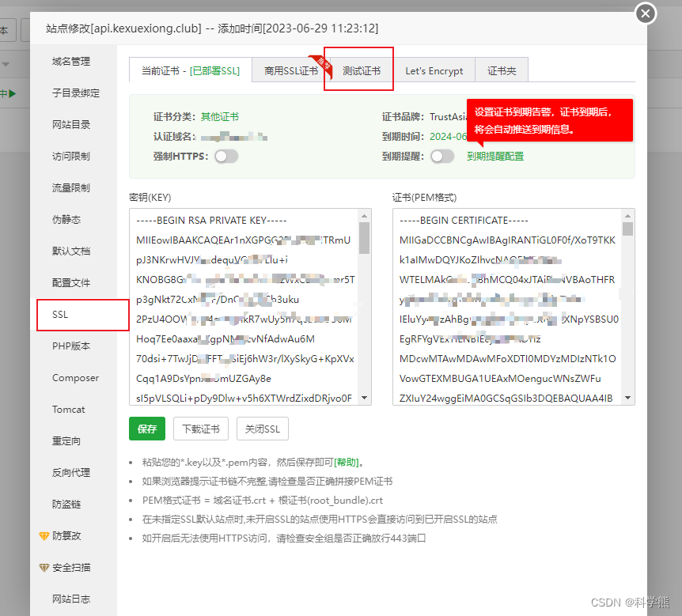The height and width of the screenshot is (616, 682).
Task: Open 安全扫描 in the sidebar
Action: tap(71, 568)
